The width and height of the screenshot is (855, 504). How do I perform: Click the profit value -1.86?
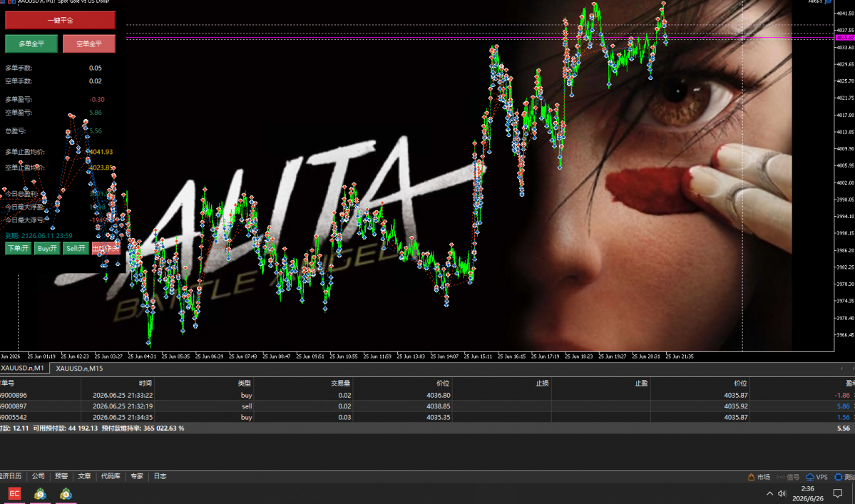(x=842, y=395)
